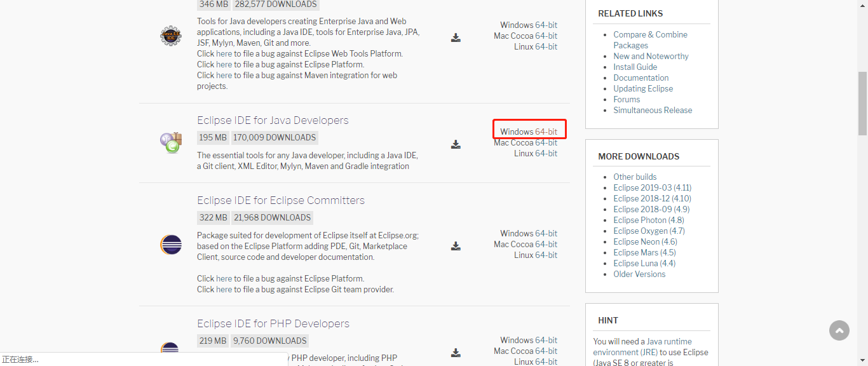
Task: Open the Eclipse IDE for PHP Developers title link
Action: tap(273, 324)
